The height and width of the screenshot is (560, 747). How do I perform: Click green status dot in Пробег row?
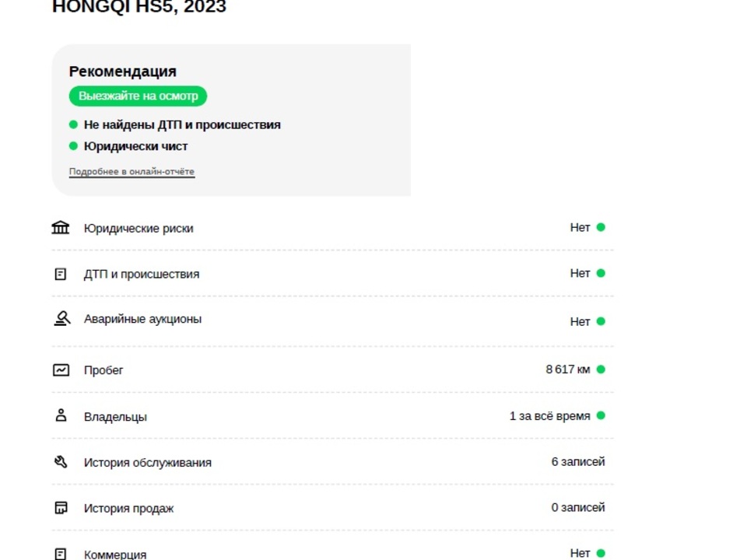601,369
